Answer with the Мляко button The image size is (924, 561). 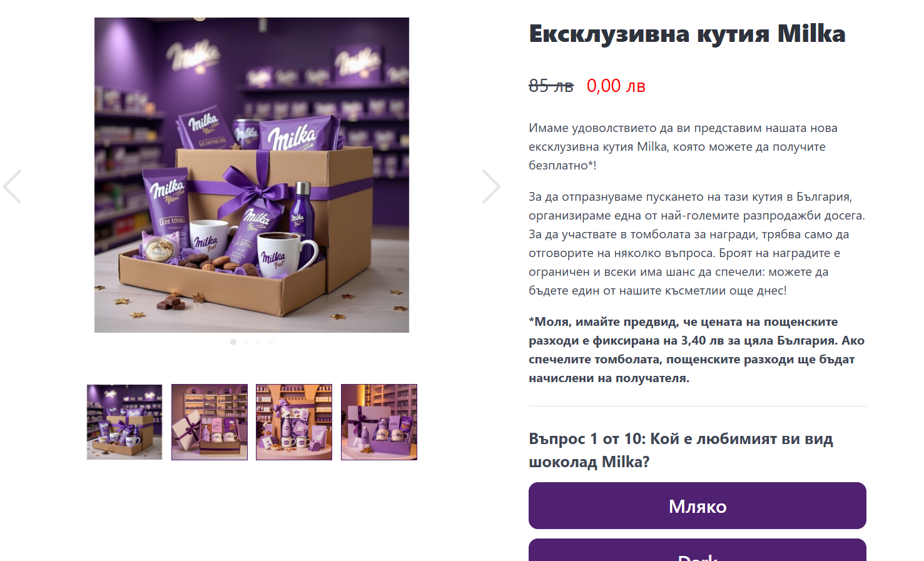(698, 506)
